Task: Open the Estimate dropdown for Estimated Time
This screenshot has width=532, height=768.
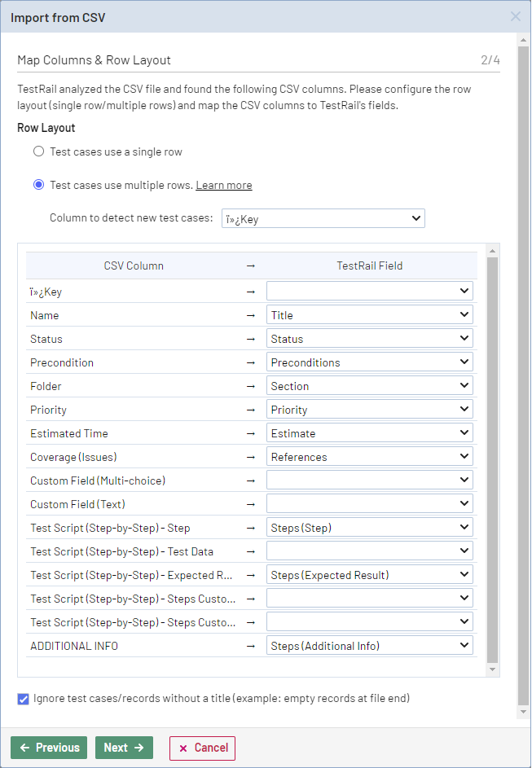Action: (x=369, y=432)
